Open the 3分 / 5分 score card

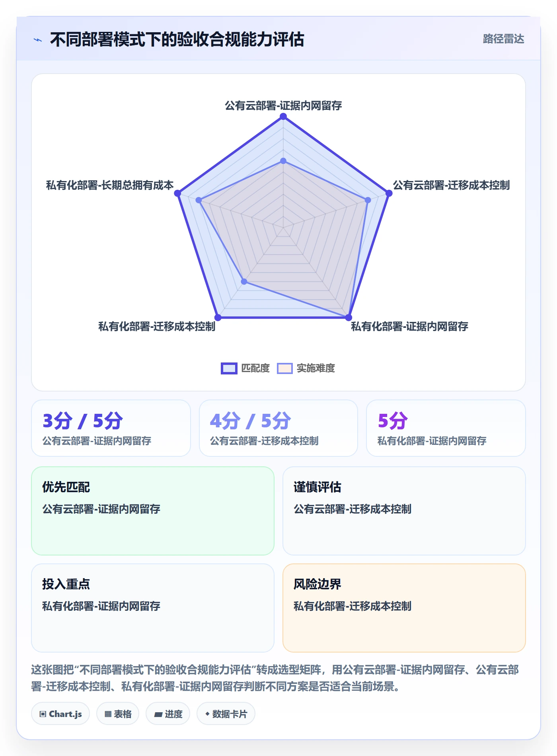coord(111,428)
